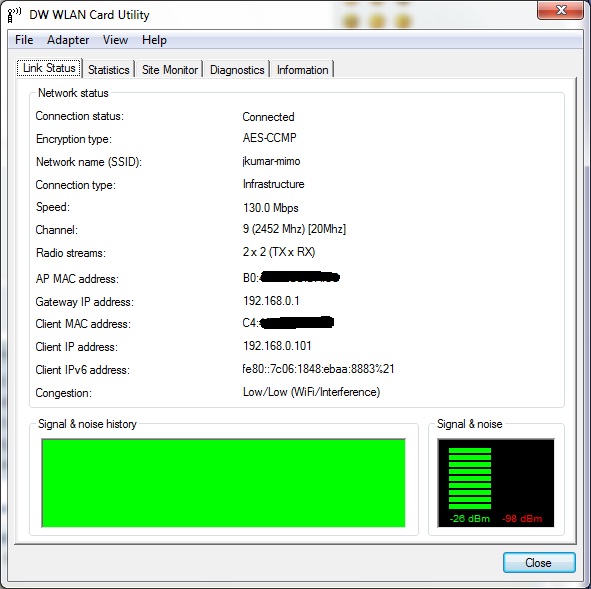The height and width of the screenshot is (589, 591).
Task: Switch to the Site Monitor tab
Action: pos(170,70)
